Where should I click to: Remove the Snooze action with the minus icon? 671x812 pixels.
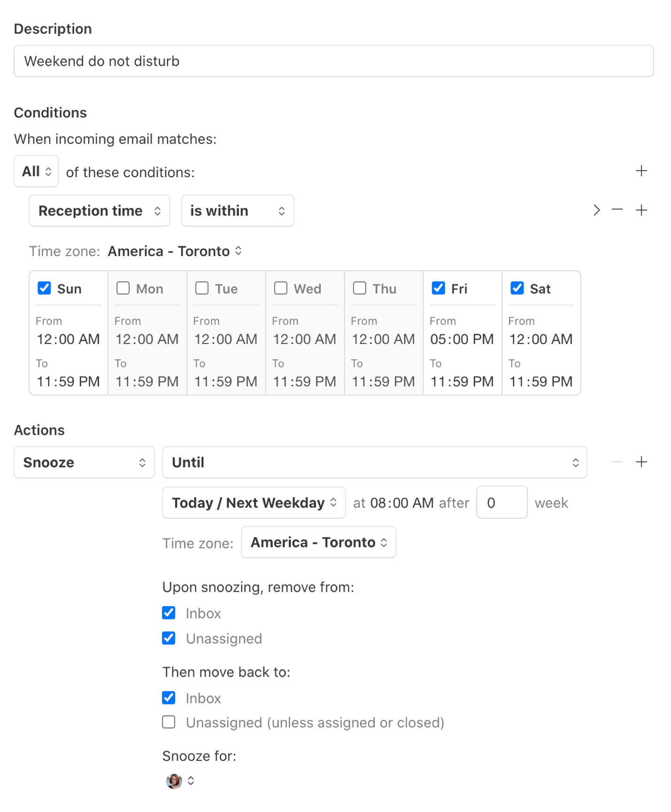[617, 462]
